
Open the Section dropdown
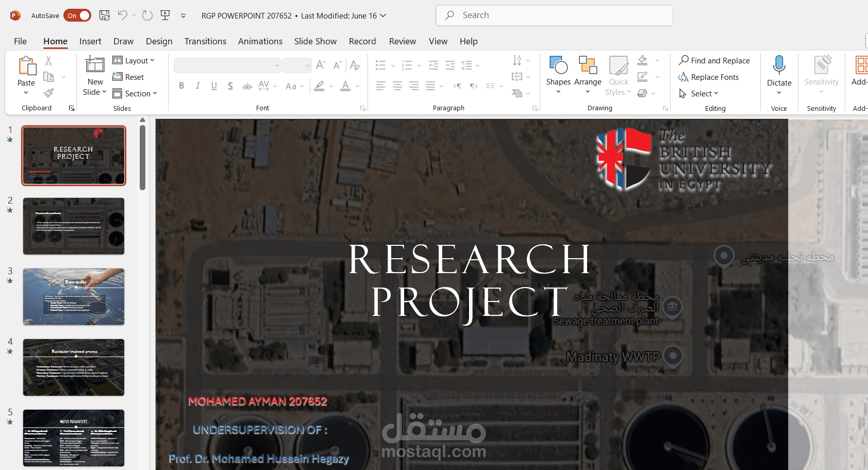click(x=135, y=93)
